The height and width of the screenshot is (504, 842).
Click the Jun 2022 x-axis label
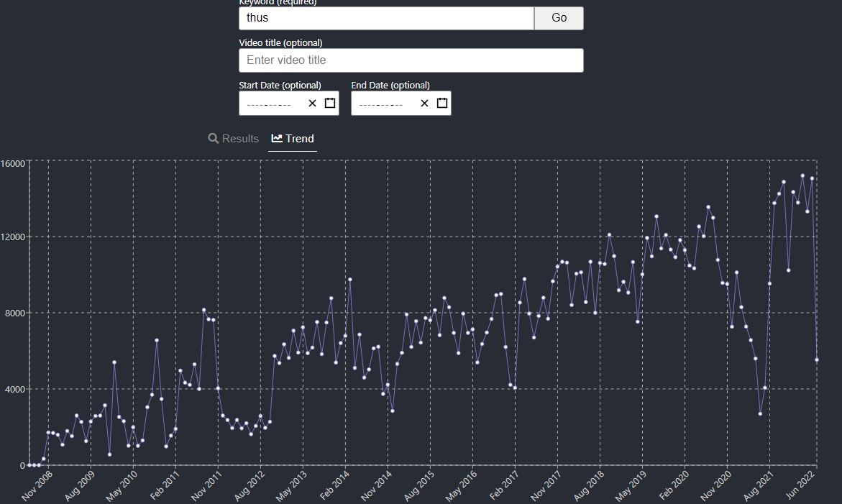click(x=800, y=485)
